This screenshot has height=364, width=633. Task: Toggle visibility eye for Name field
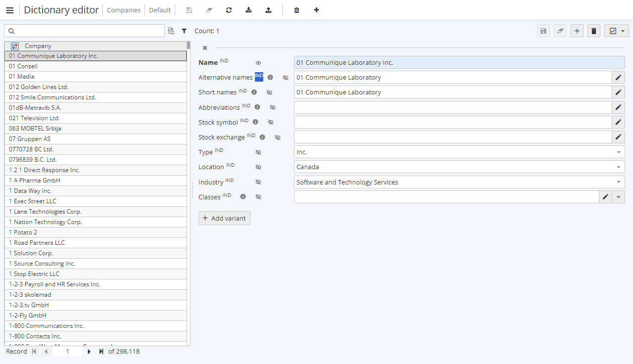258,63
